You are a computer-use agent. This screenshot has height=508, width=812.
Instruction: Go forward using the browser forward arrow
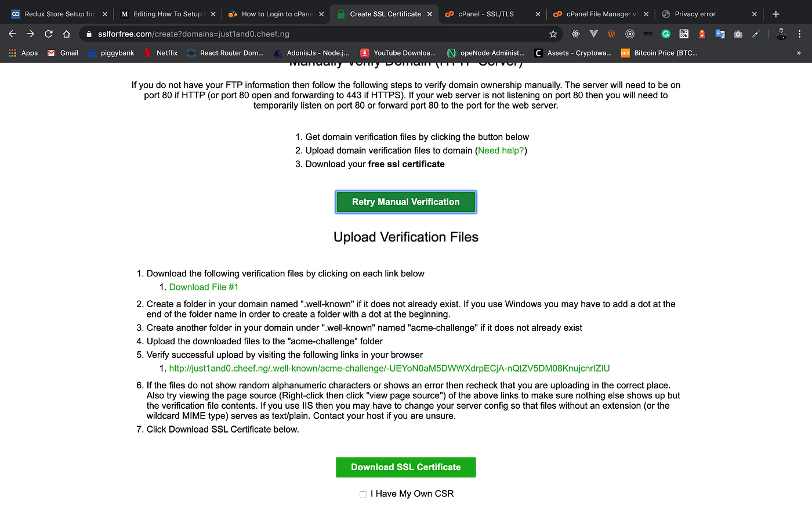(31, 34)
